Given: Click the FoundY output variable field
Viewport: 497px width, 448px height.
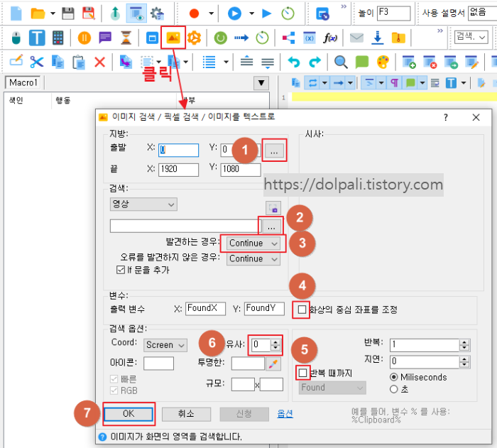Looking at the screenshot, I should 264,308.
